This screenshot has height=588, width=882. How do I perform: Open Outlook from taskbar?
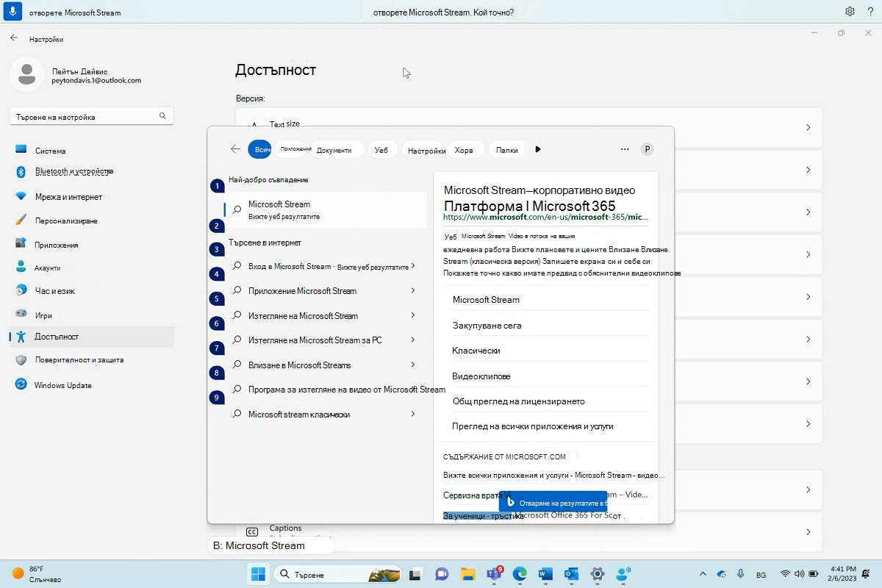tap(572, 574)
